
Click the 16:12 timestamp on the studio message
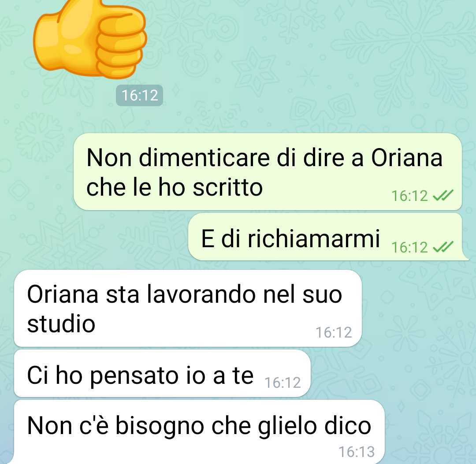334,333
